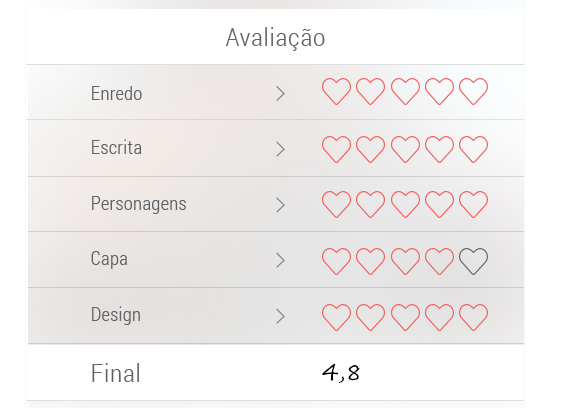The height and width of the screenshot is (408, 566).
Task: Click the fourth heart in Capa row
Action: pos(439,261)
